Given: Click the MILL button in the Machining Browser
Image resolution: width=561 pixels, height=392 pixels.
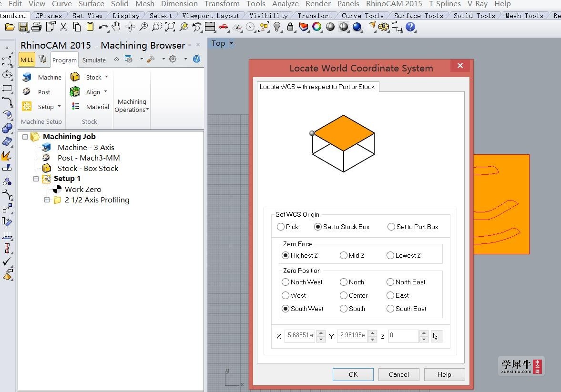Looking at the screenshot, I should point(27,60).
